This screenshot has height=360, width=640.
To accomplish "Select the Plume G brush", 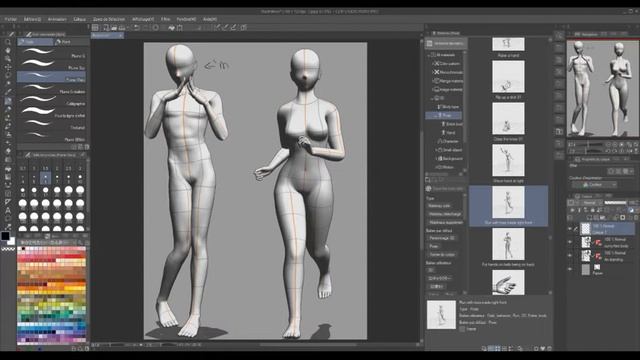I will tap(51, 53).
